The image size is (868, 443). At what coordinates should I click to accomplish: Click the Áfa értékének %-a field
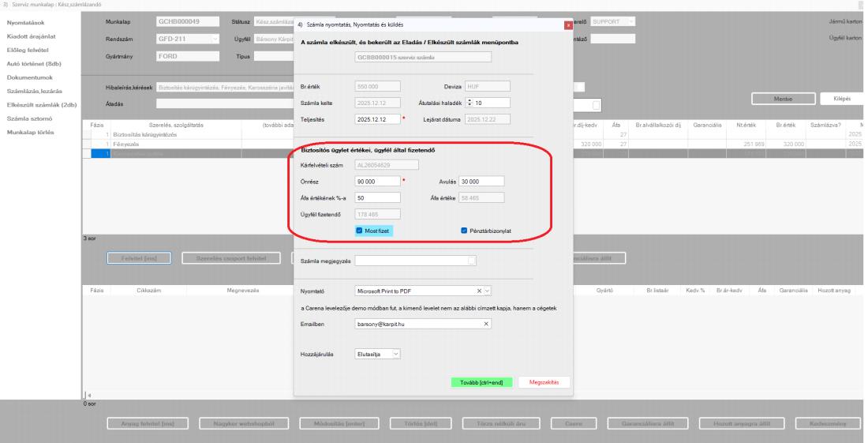point(377,197)
